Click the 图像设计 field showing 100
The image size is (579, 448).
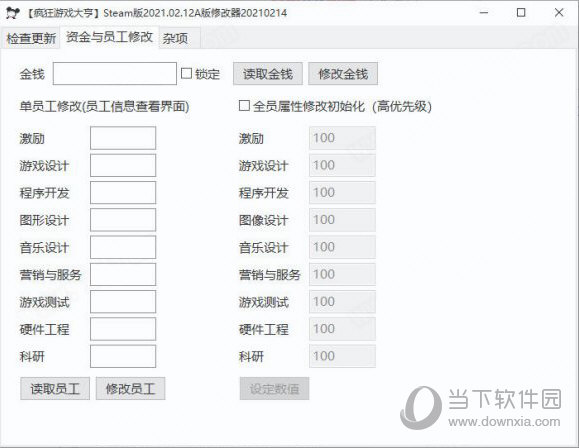[x=342, y=220]
